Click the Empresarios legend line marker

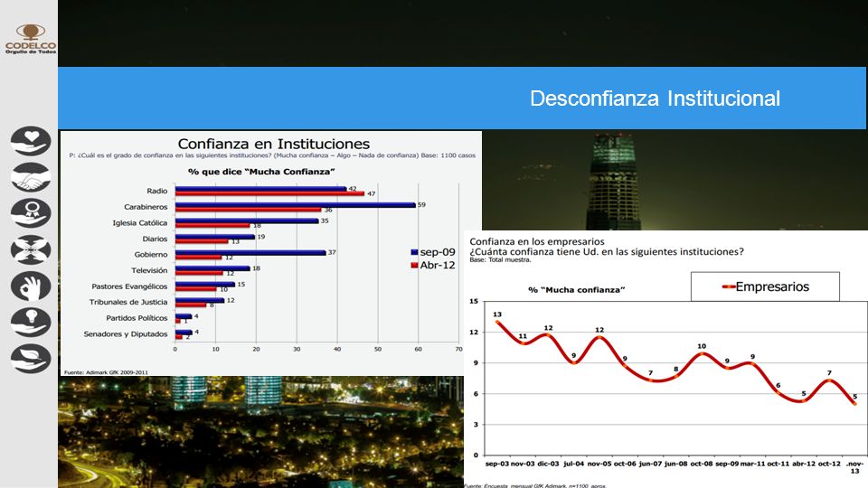(729, 286)
